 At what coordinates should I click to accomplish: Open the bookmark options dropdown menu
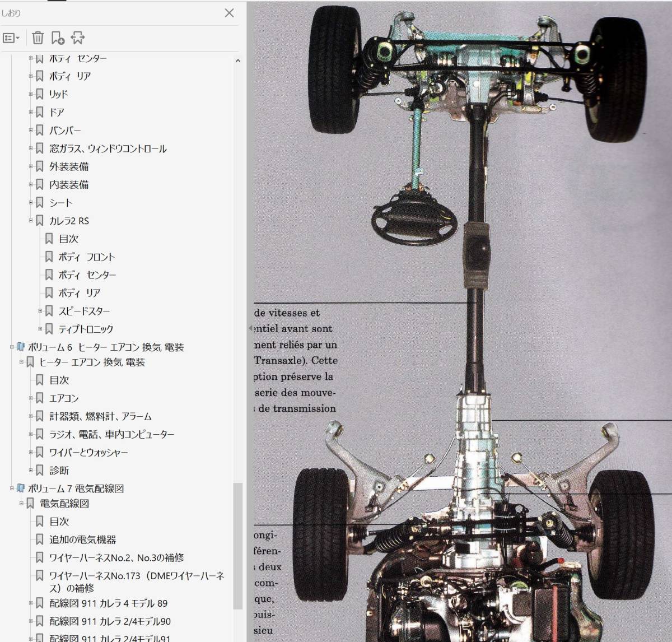[x=11, y=38]
